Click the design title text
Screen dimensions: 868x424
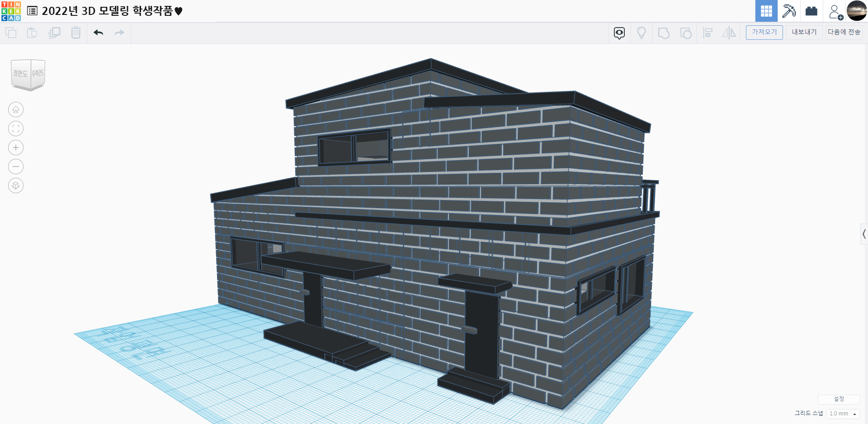pos(112,11)
